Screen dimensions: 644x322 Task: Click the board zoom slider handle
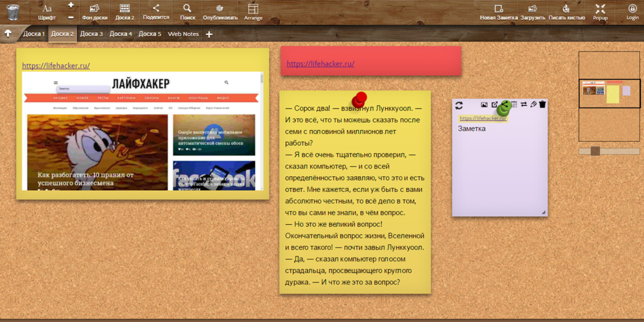click(x=595, y=151)
